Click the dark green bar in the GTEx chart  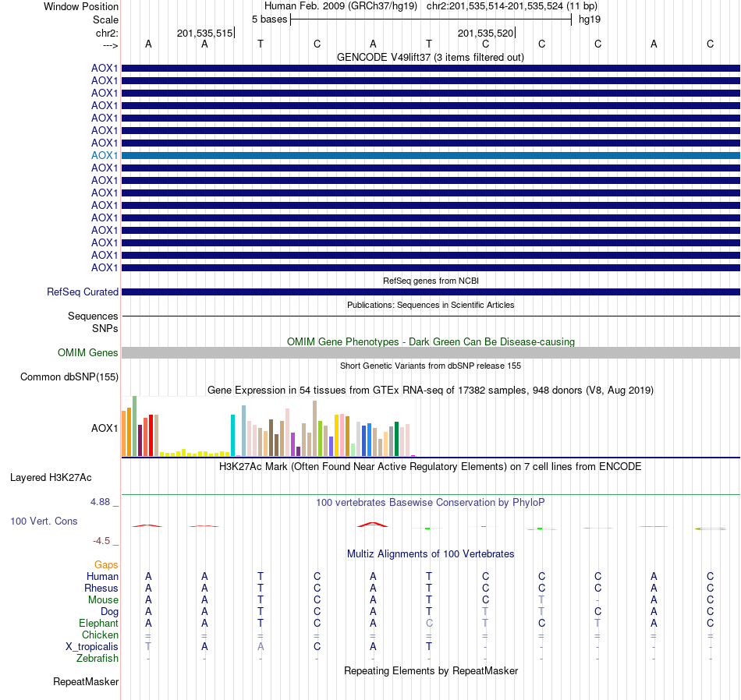coord(396,439)
